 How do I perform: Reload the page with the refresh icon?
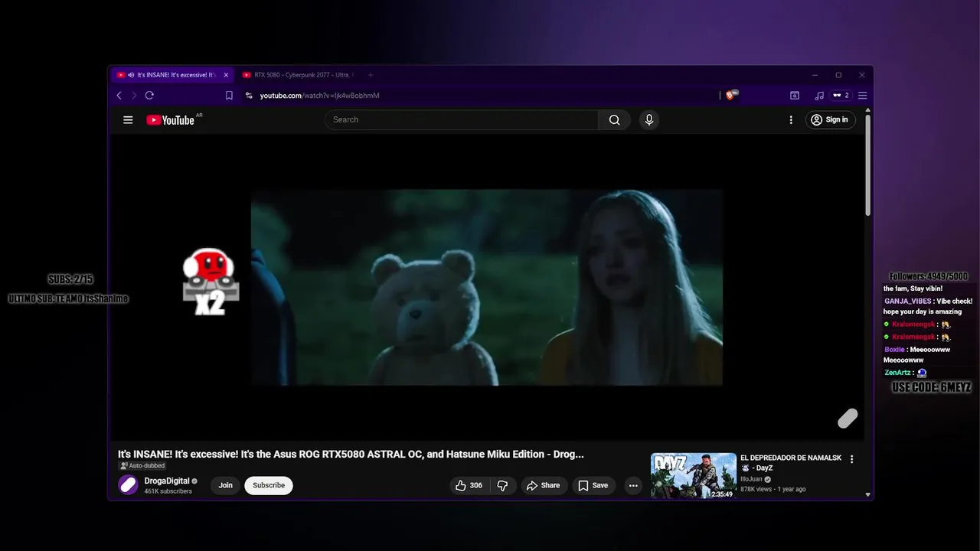click(149, 96)
